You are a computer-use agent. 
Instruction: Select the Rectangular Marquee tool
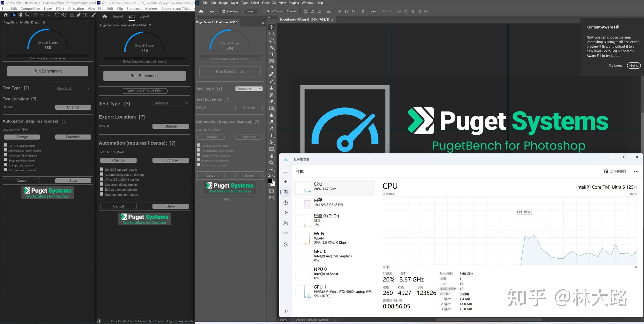(271, 34)
